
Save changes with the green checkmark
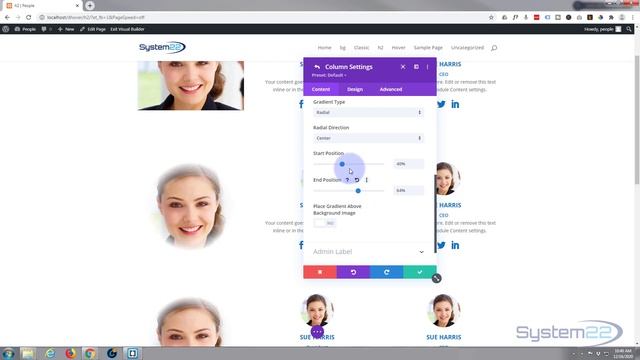420,272
